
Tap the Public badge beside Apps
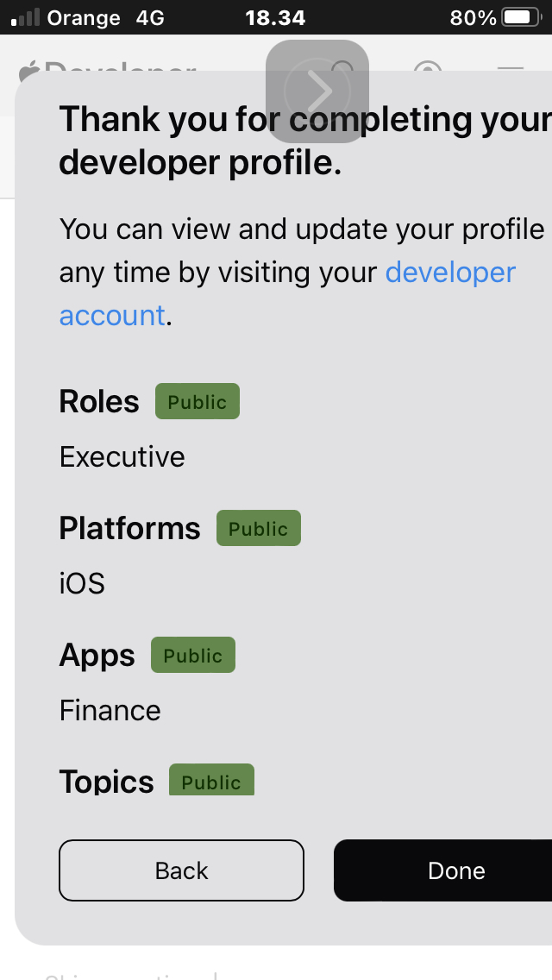point(192,656)
